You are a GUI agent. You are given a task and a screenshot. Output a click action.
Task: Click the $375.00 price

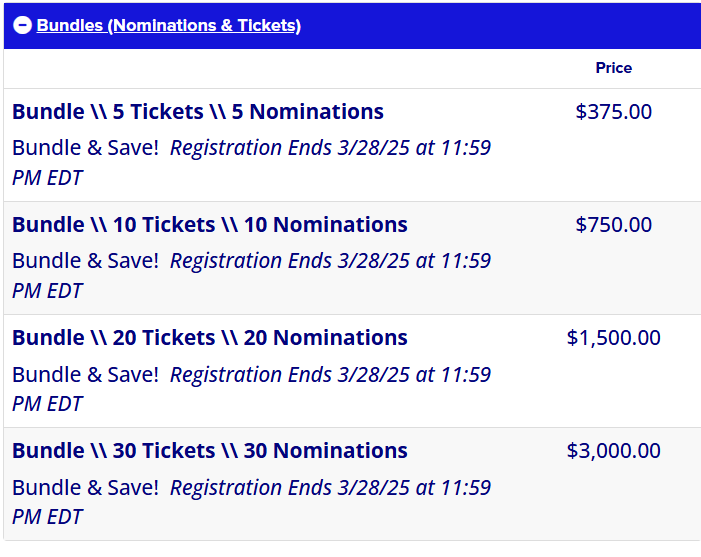coord(613,111)
